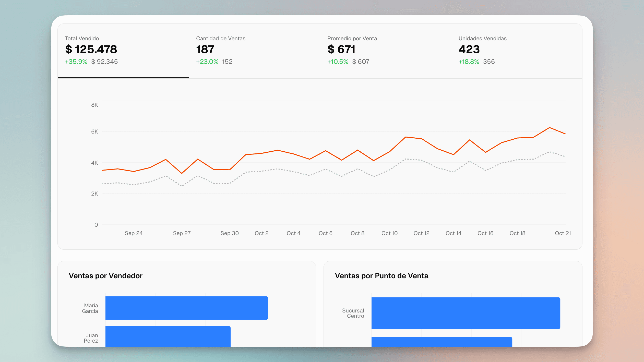Screen dimensions: 644x362
Task: Click the +18.8% growth indicator
Action: pyautogui.click(x=469, y=62)
